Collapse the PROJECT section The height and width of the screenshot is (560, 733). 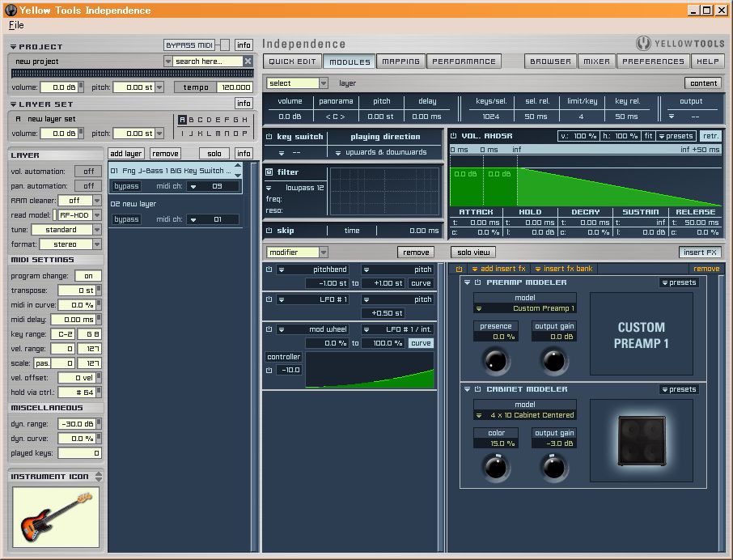pyautogui.click(x=14, y=47)
